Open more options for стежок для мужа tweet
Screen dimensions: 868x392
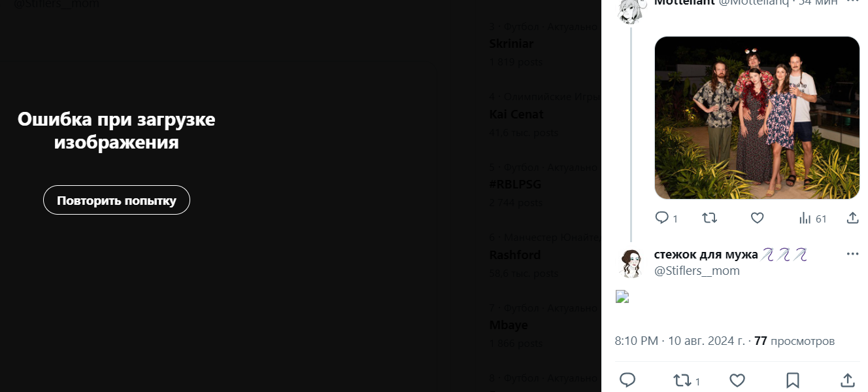click(x=852, y=254)
